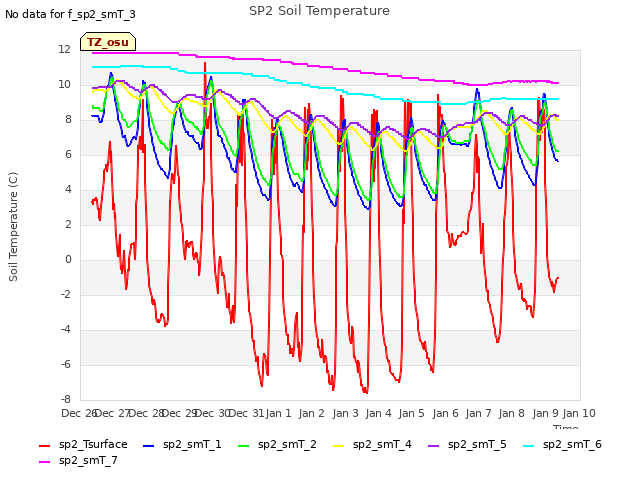Click the -4 y-axis tick label

(66, 329)
